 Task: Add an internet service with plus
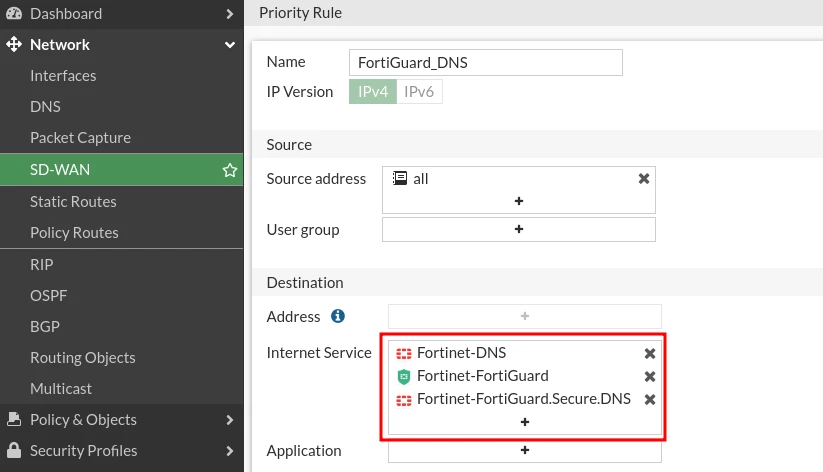(x=524, y=422)
